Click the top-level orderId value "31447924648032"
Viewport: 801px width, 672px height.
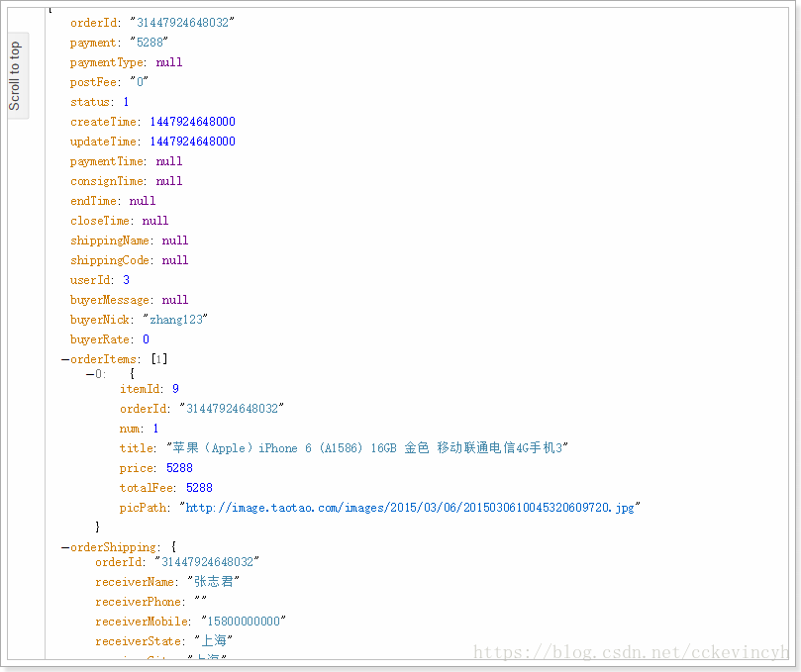(x=182, y=23)
